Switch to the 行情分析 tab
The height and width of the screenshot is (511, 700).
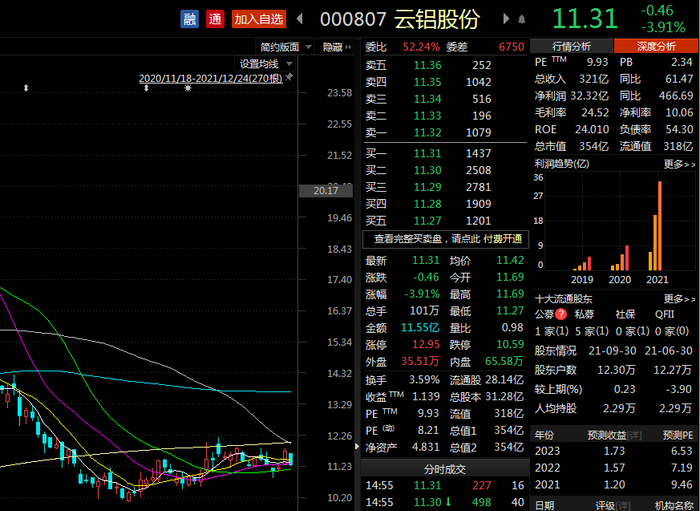point(571,46)
